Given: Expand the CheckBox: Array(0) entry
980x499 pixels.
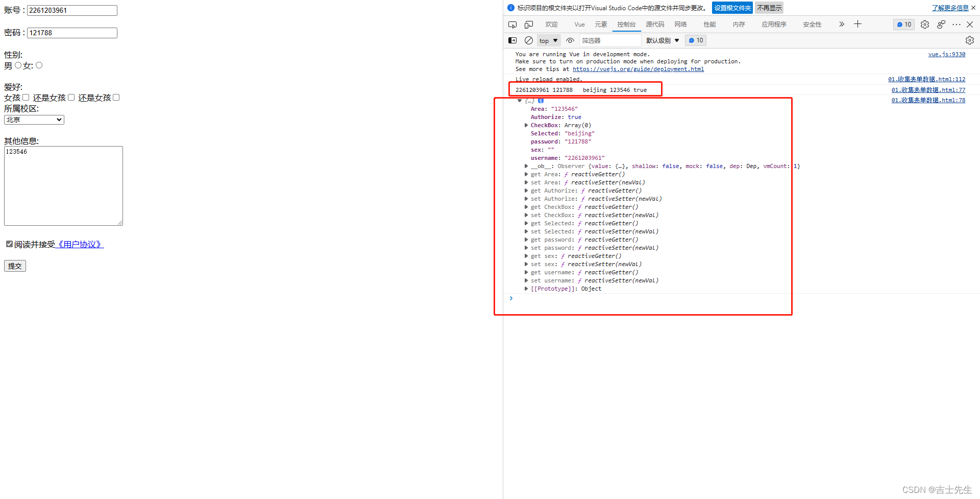Looking at the screenshot, I should click(526, 125).
